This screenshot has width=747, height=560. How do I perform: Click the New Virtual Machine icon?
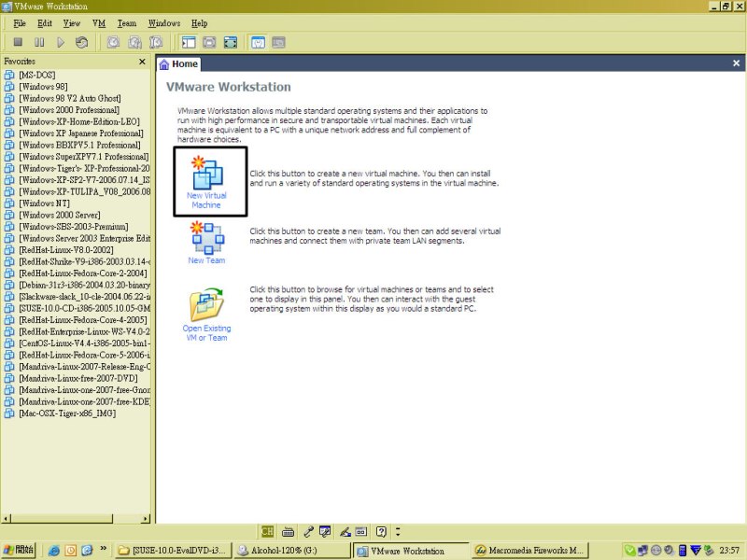(207, 173)
